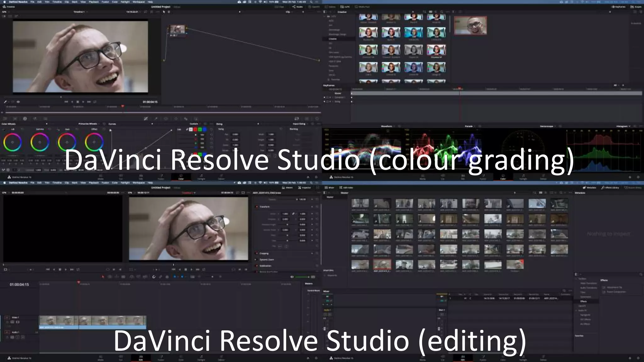The width and height of the screenshot is (644, 362).
Task: Toggle the Transform section enable dot in Inspector
Action: [x=257, y=207]
